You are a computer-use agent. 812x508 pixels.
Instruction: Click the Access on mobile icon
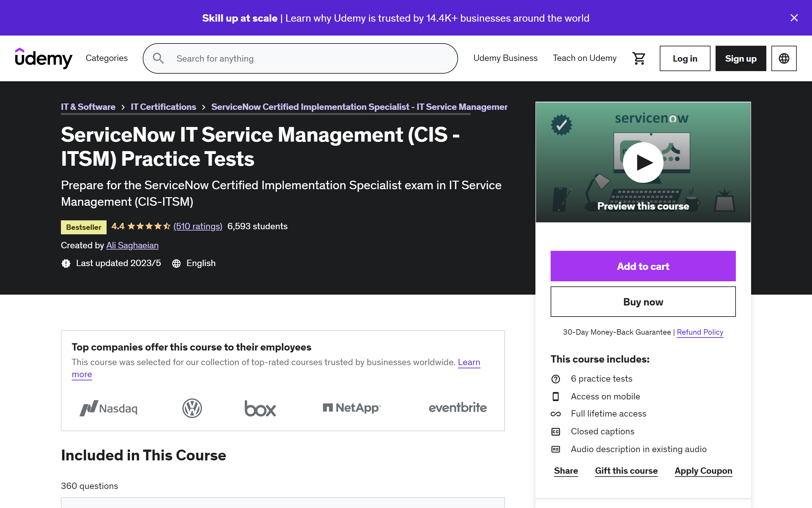[x=556, y=397]
